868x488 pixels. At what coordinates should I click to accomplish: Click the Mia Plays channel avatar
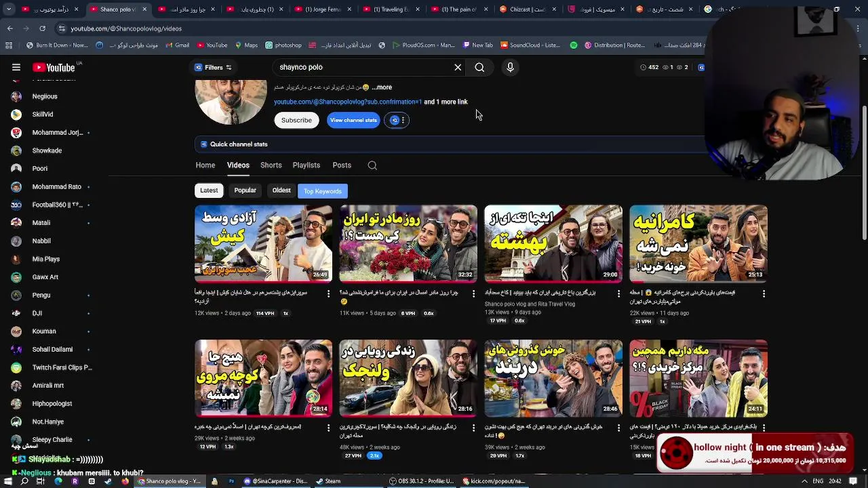click(x=16, y=259)
